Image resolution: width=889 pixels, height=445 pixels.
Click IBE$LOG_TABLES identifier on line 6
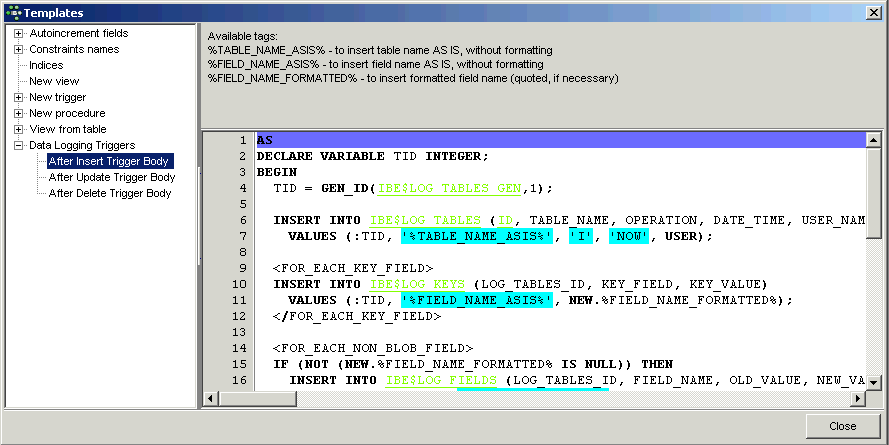(425, 220)
